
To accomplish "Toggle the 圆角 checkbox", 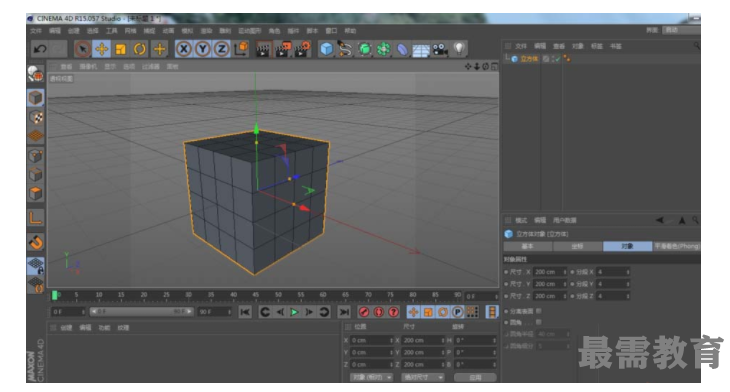I will [539, 322].
